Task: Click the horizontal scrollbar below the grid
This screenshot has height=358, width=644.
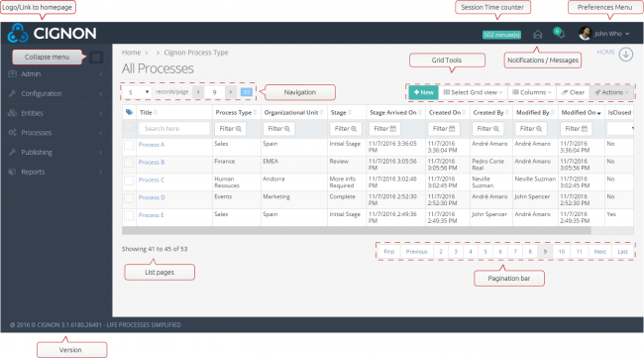Action: click(x=357, y=231)
